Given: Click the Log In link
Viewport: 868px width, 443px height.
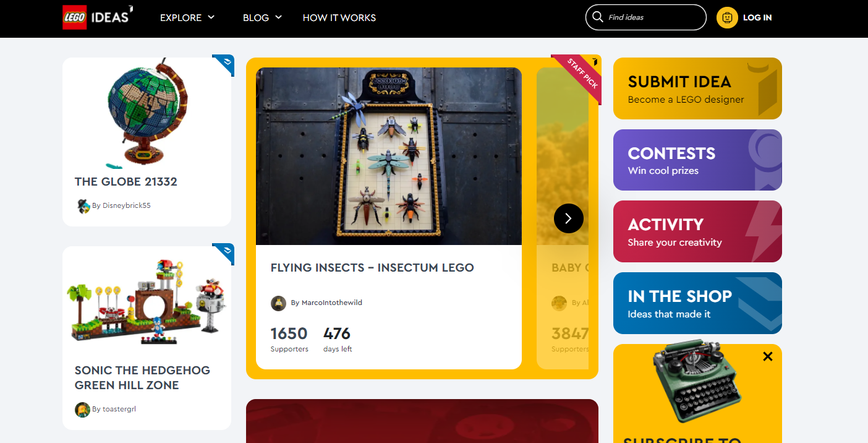Looking at the screenshot, I should pyautogui.click(x=757, y=17).
